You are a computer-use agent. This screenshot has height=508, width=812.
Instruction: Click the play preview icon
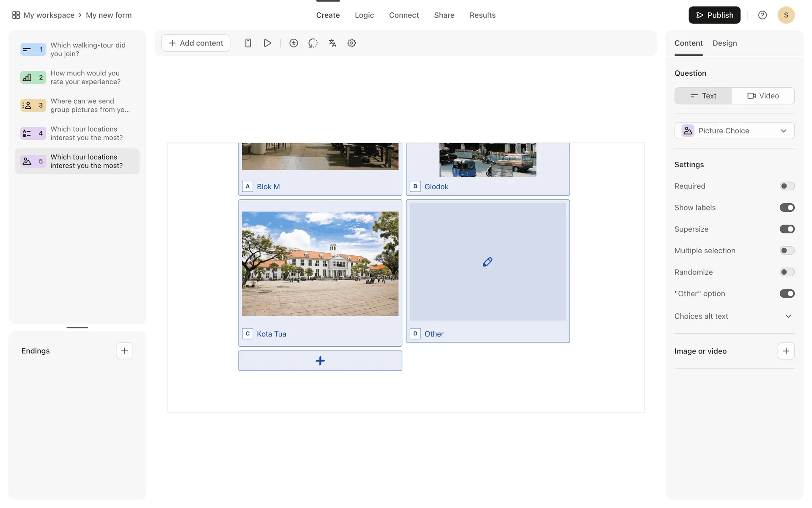tap(267, 43)
